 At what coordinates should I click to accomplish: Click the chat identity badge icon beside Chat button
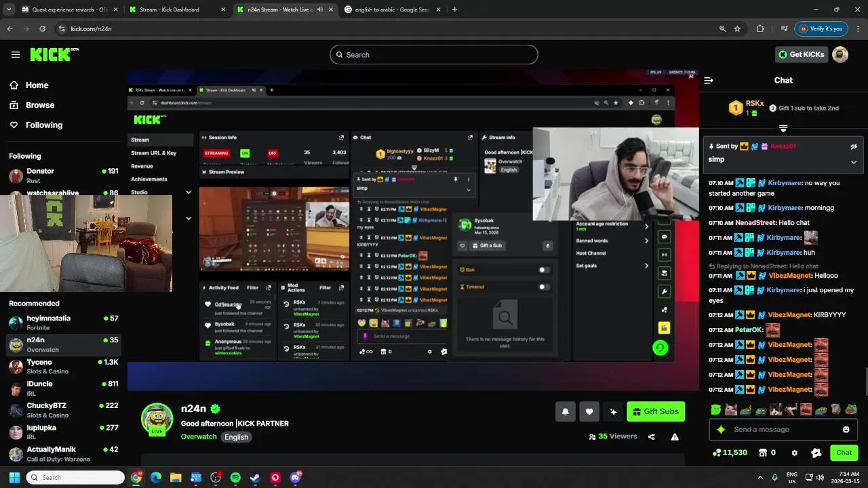pos(816,453)
